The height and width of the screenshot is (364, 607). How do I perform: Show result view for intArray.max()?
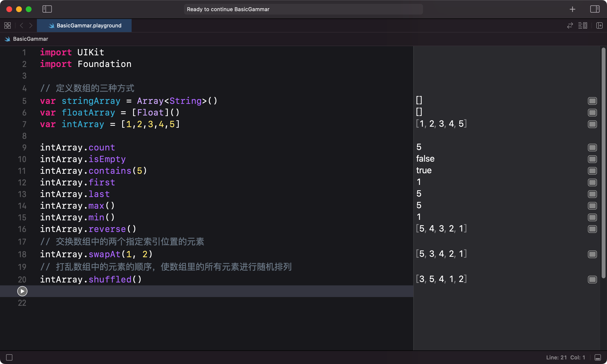[592, 206]
